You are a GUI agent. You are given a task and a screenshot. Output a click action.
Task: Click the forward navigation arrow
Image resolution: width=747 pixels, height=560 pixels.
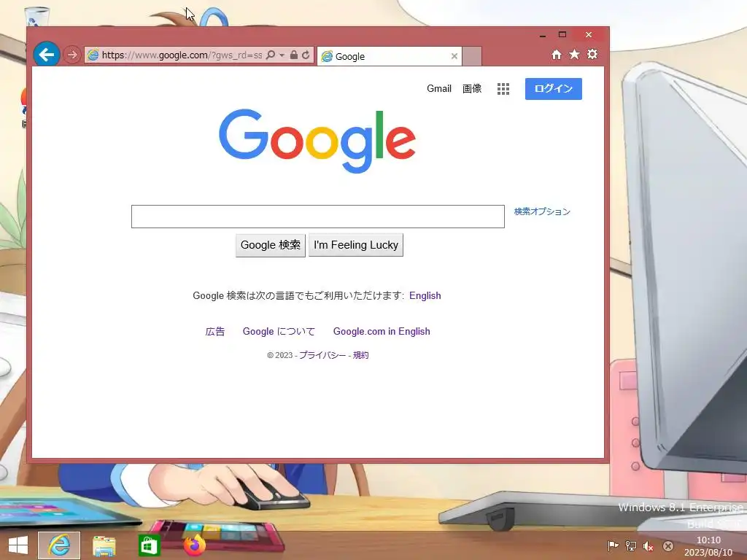point(72,55)
